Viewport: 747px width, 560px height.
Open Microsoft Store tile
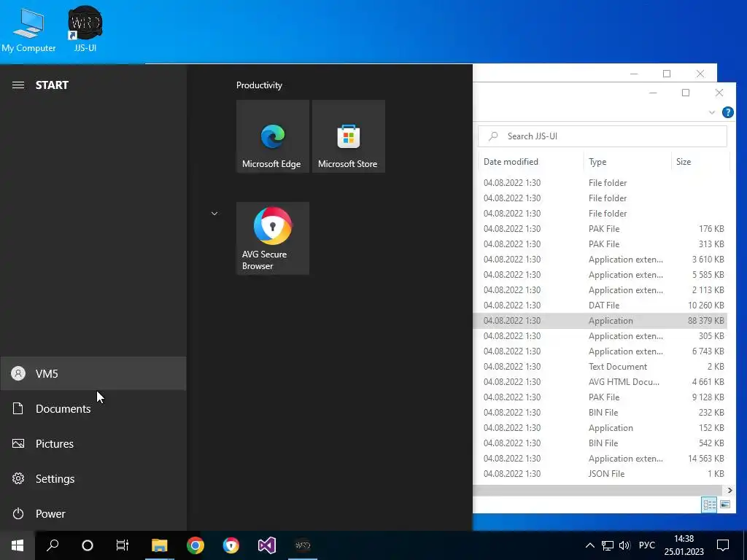click(348, 136)
